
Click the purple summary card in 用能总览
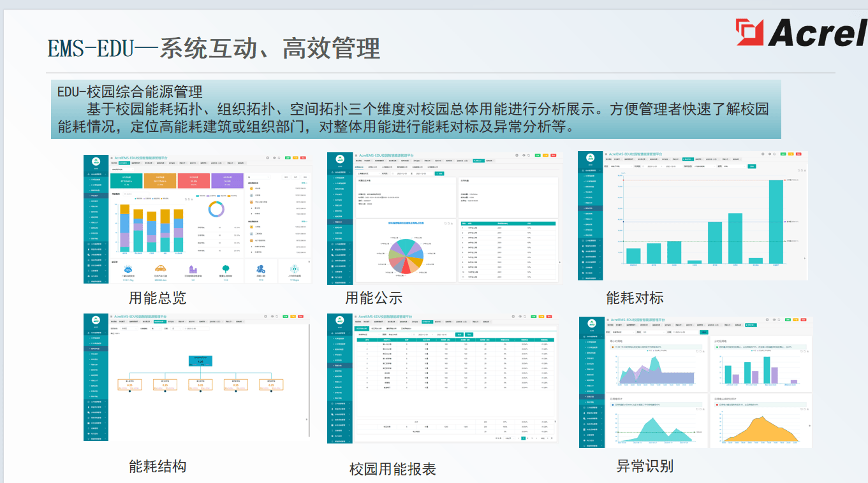227,181
